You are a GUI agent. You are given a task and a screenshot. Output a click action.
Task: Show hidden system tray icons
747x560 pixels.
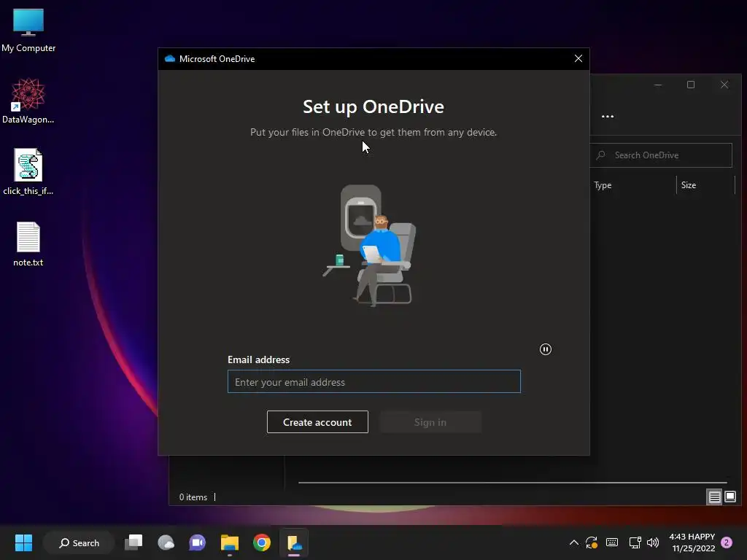click(574, 542)
